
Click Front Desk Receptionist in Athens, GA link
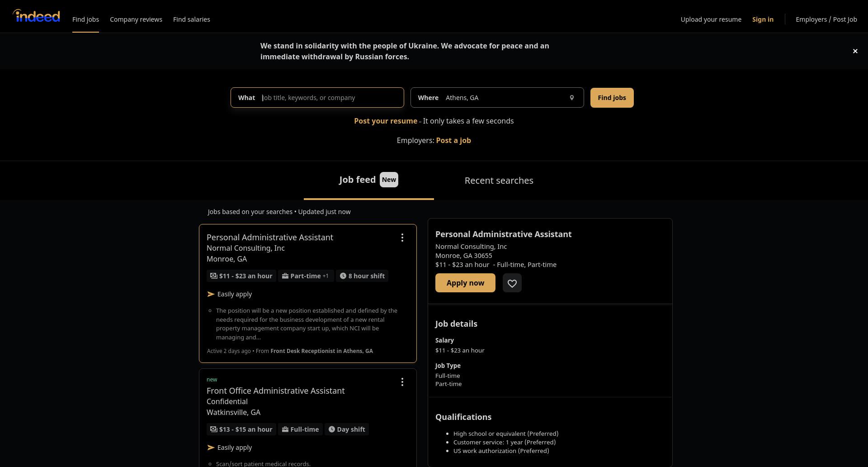321,351
